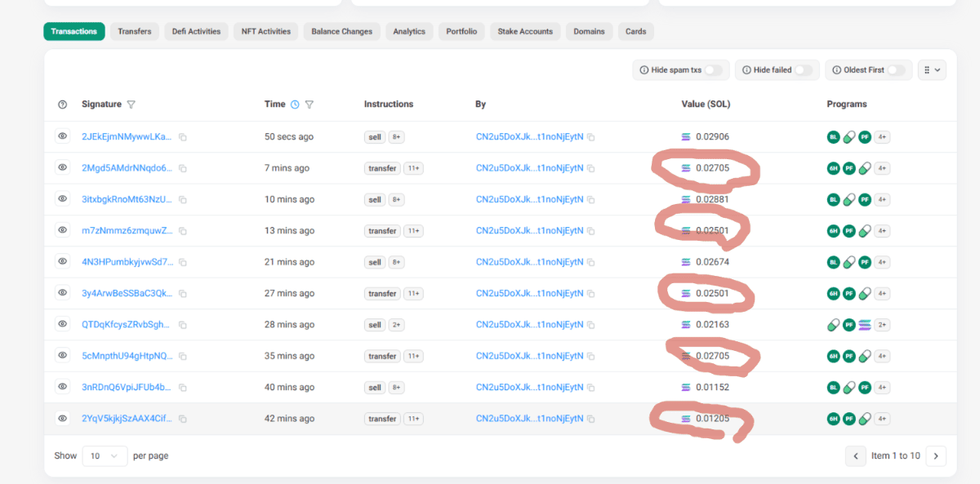Open the column settings dropdown

tap(932, 70)
